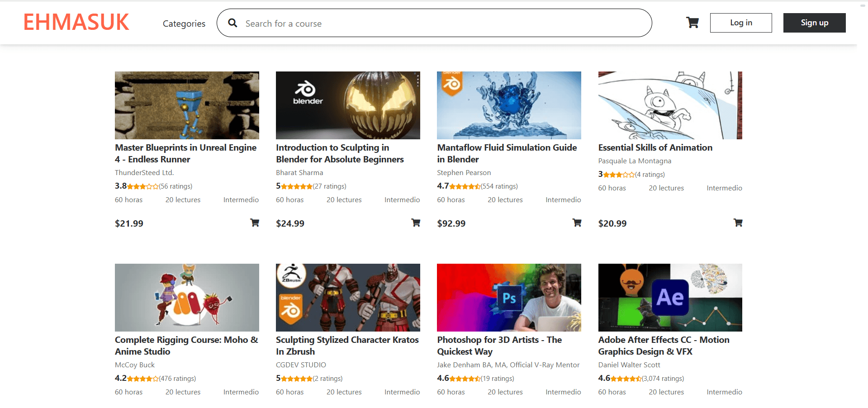Click the Log in button
This screenshot has width=868, height=408.
[x=740, y=23]
